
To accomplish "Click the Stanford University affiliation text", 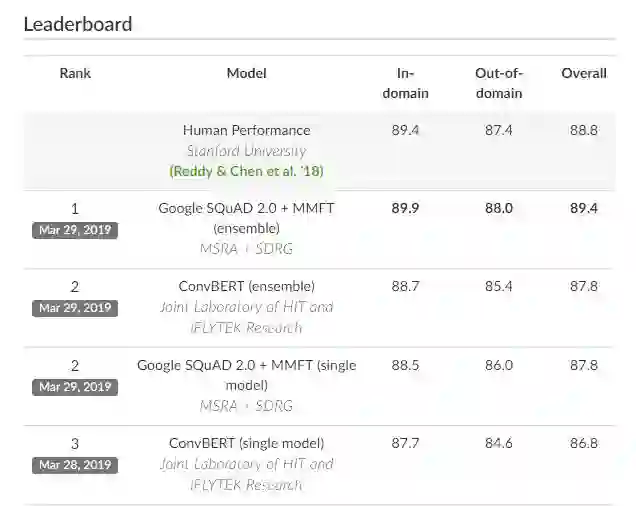I will click(x=246, y=151).
